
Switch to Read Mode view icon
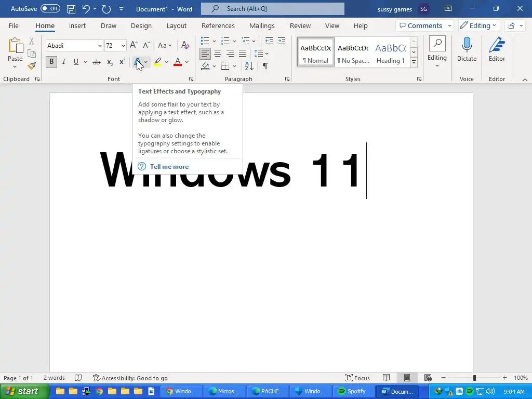(x=386, y=378)
